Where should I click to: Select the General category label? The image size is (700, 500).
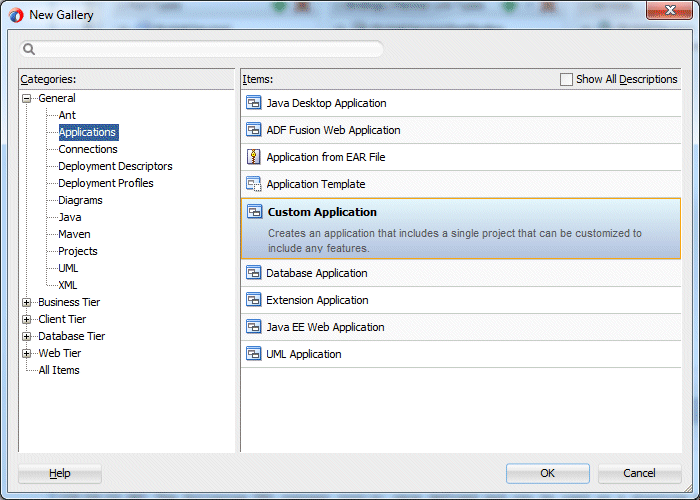57,98
